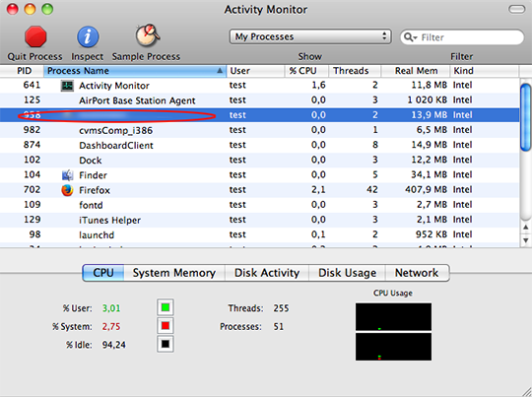
Task: Sort by the Threads column header
Action: [355, 71]
